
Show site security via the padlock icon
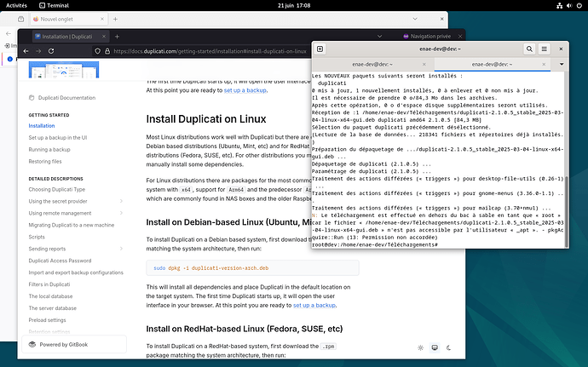107,51
